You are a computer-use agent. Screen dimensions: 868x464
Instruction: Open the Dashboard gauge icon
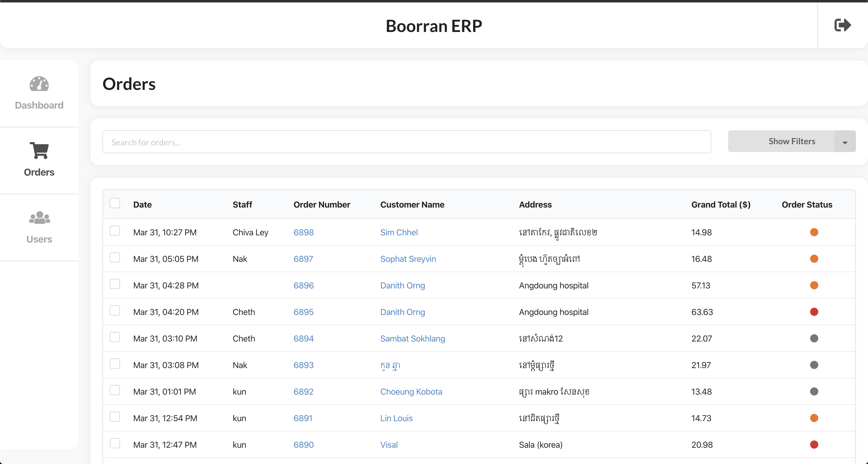tap(39, 84)
